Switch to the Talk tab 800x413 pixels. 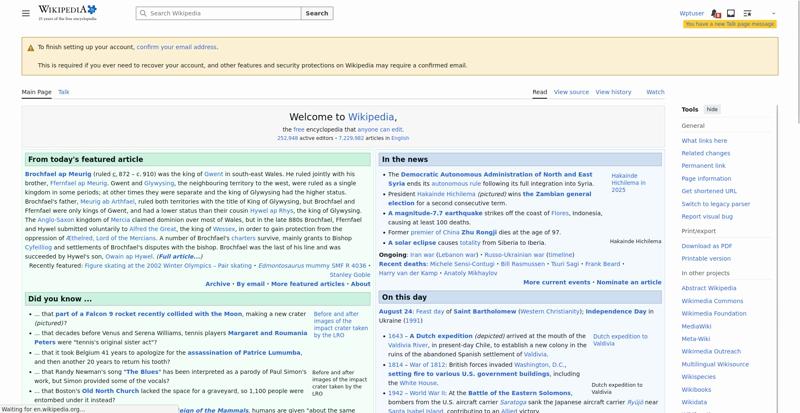[64, 92]
